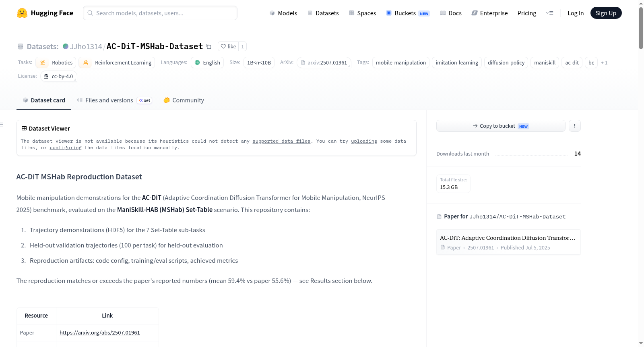Focus the search models, datasets, users field
Viewport: 644px width, 347px height.
pos(160,13)
